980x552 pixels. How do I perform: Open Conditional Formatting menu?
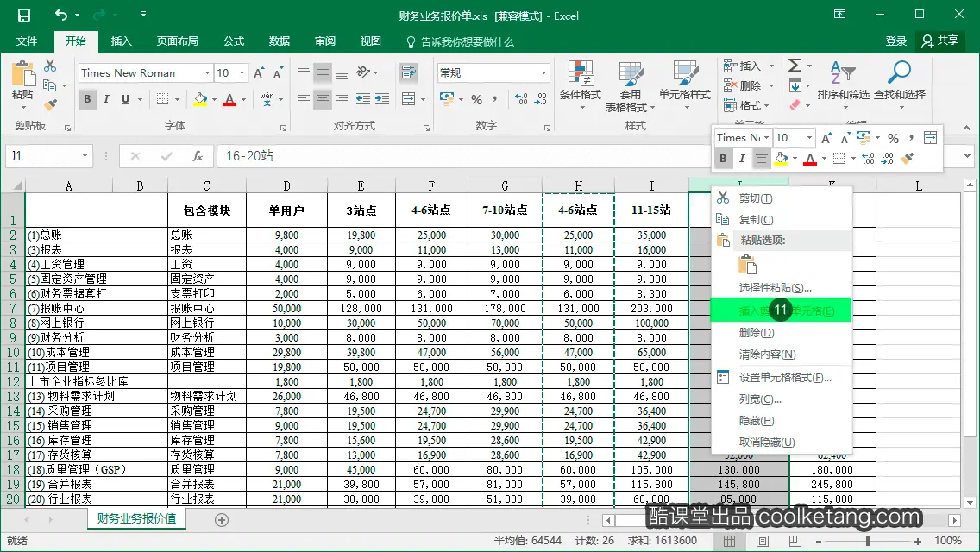coord(580,86)
